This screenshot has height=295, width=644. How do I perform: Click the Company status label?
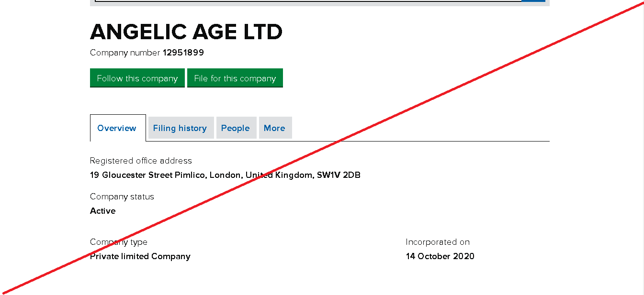[122, 197]
